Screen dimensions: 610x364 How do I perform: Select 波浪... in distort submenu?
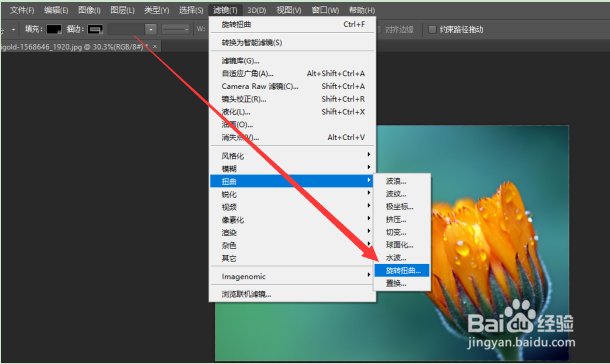(x=402, y=181)
